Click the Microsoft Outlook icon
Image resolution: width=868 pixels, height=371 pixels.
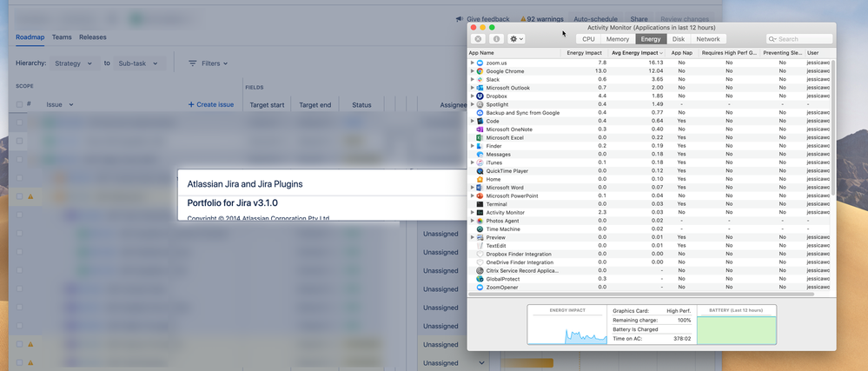coord(480,88)
